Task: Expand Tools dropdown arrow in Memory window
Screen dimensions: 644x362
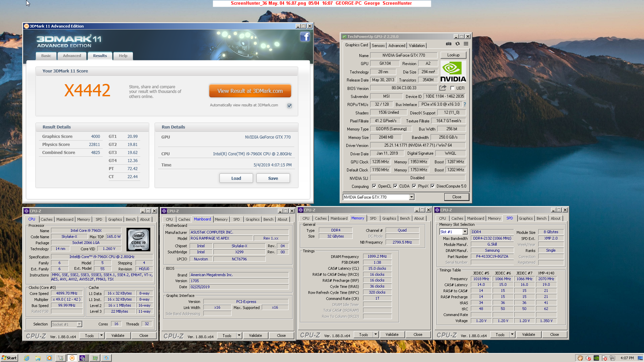Action: click(x=376, y=334)
